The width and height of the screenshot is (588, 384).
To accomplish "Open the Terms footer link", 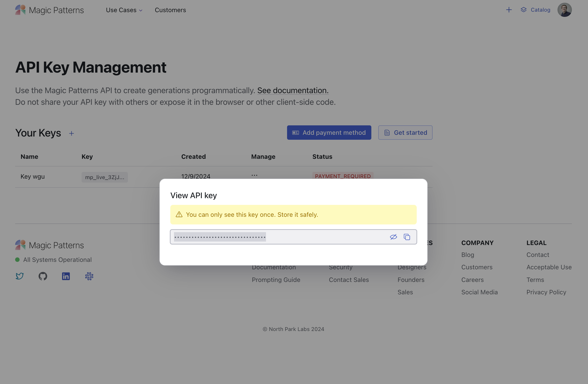I will pos(535,280).
